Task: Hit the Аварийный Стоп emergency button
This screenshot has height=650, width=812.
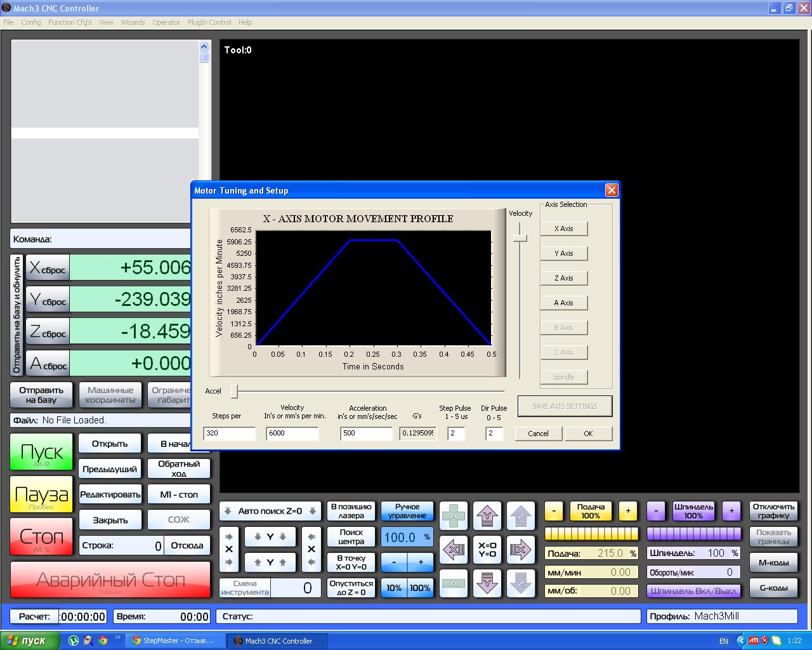Action: 110,580
